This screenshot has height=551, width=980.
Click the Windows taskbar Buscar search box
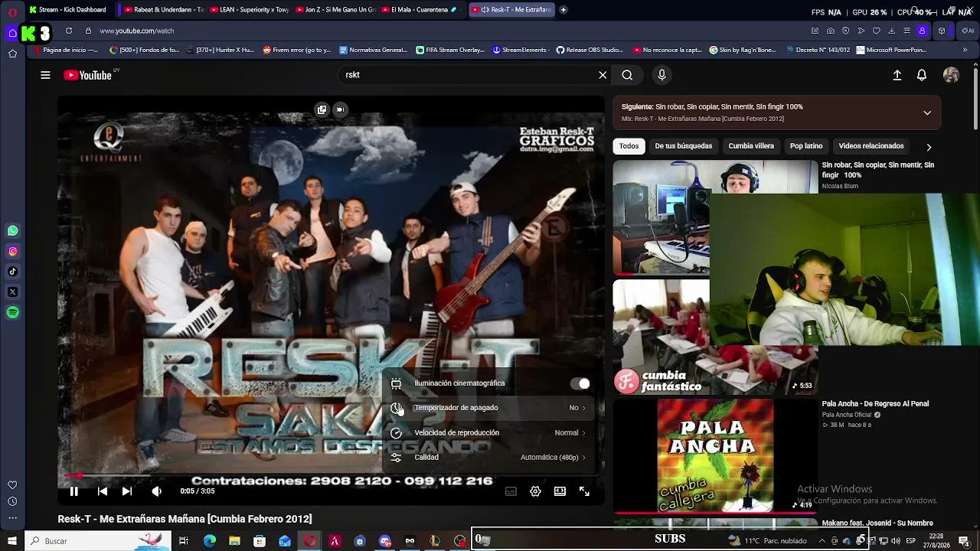click(100, 541)
